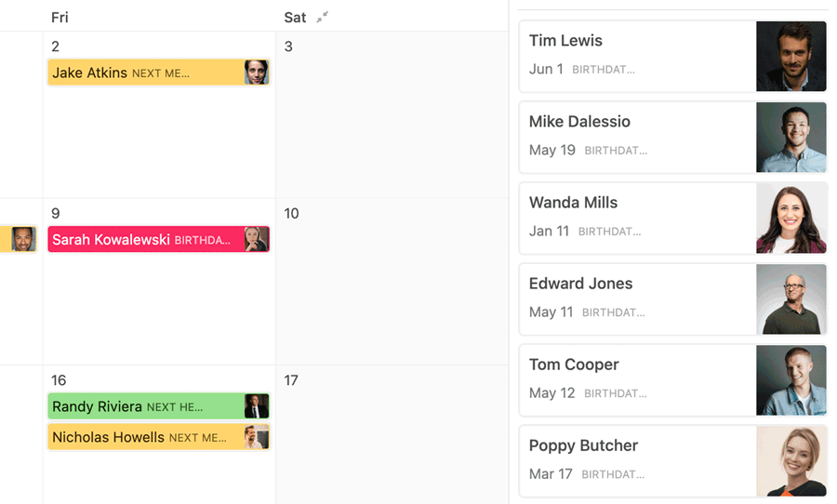Click Wanda Mills profile photo
The height and width of the screenshot is (504, 837).
[791, 218]
